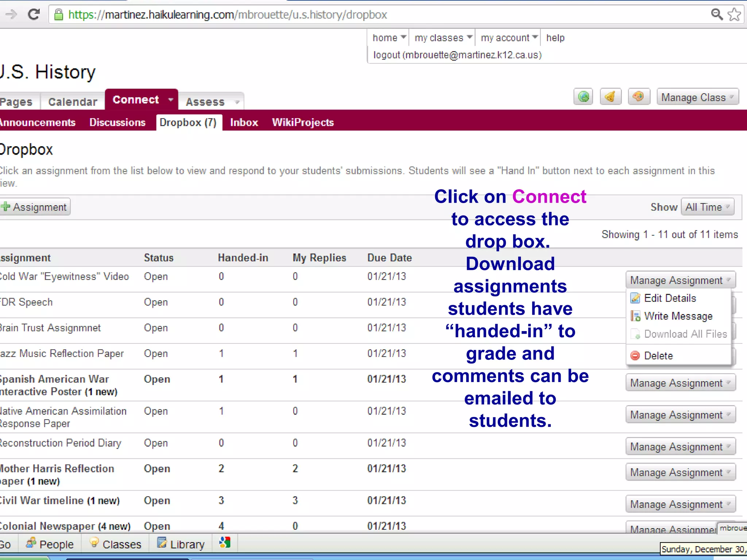Click the Edit Details pencil icon

pyautogui.click(x=635, y=298)
